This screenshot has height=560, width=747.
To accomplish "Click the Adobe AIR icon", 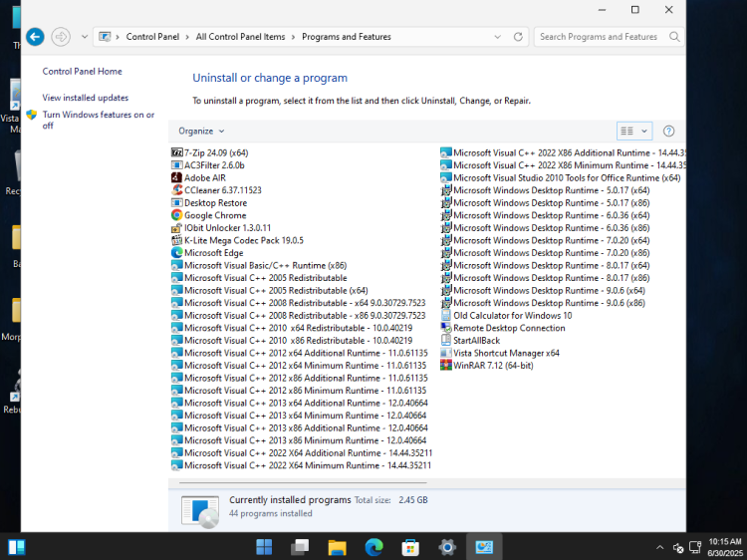I will 176,177.
